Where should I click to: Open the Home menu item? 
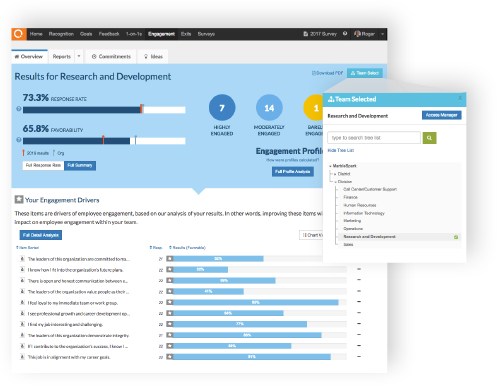click(36, 34)
